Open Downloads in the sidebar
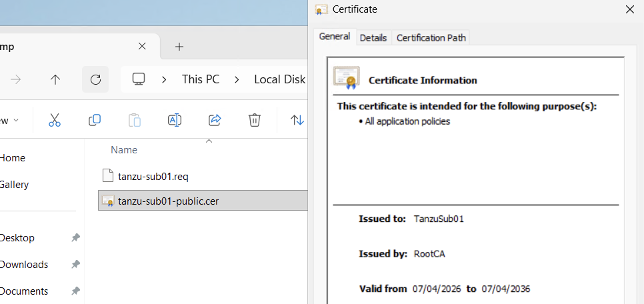Screen dimensions: 644x304 pyautogui.click(x=24, y=265)
